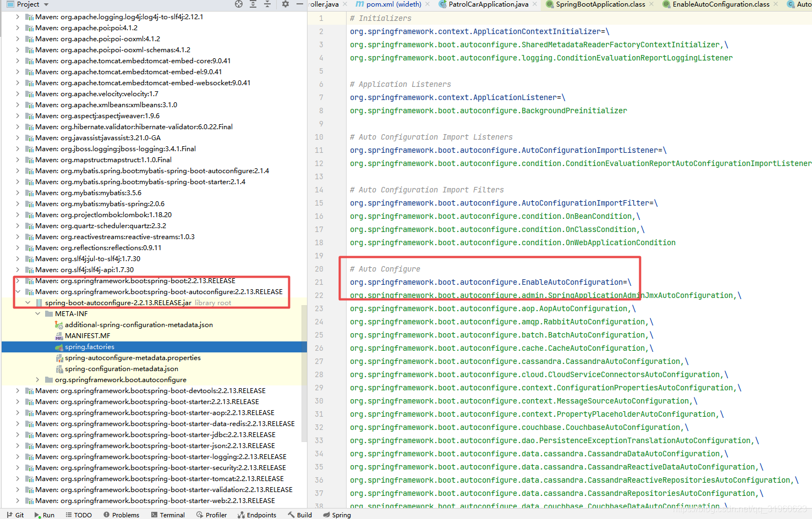Switch to pom.xml (wideth) tab

point(388,4)
